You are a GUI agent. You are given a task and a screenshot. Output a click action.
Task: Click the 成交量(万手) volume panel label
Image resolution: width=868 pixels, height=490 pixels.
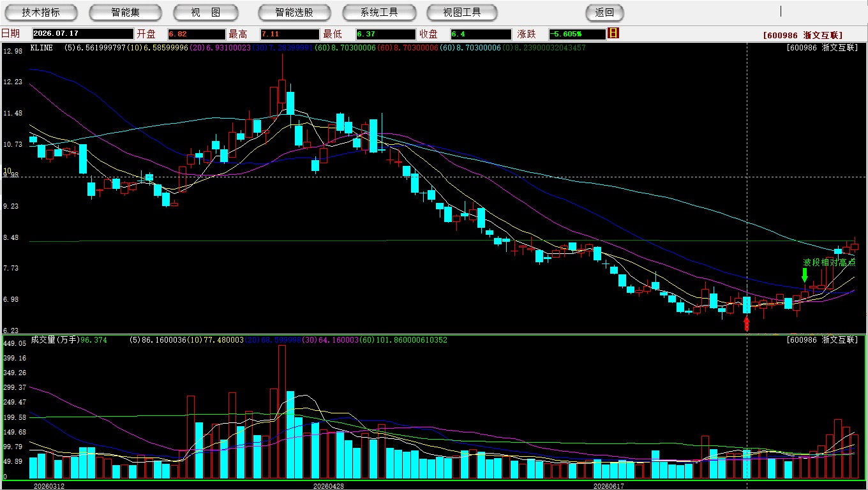pos(55,341)
